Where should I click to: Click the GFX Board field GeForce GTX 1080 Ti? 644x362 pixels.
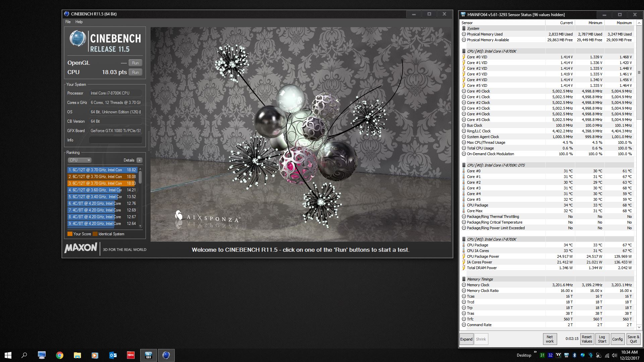[x=115, y=131]
